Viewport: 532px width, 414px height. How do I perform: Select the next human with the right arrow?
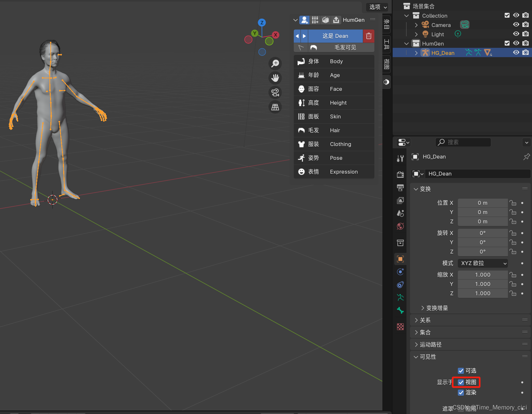(x=304, y=36)
